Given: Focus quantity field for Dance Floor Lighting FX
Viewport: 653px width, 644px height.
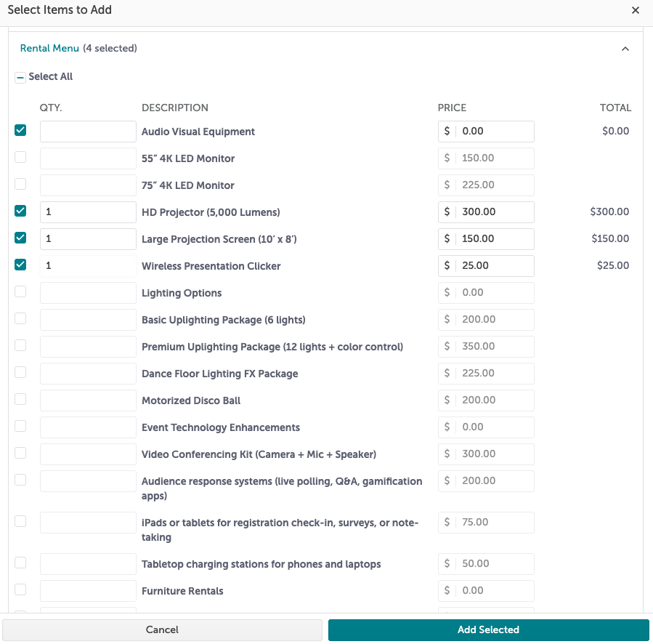Looking at the screenshot, I should click(89, 374).
